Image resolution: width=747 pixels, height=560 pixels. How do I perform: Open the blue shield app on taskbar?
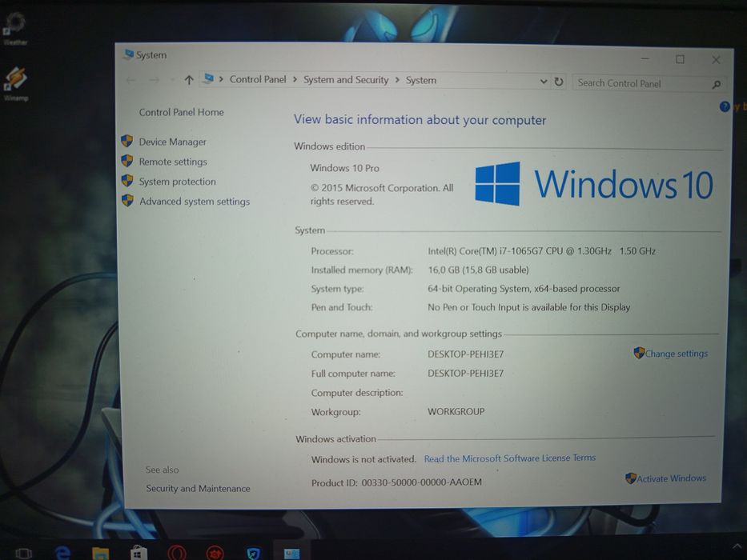(x=254, y=554)
